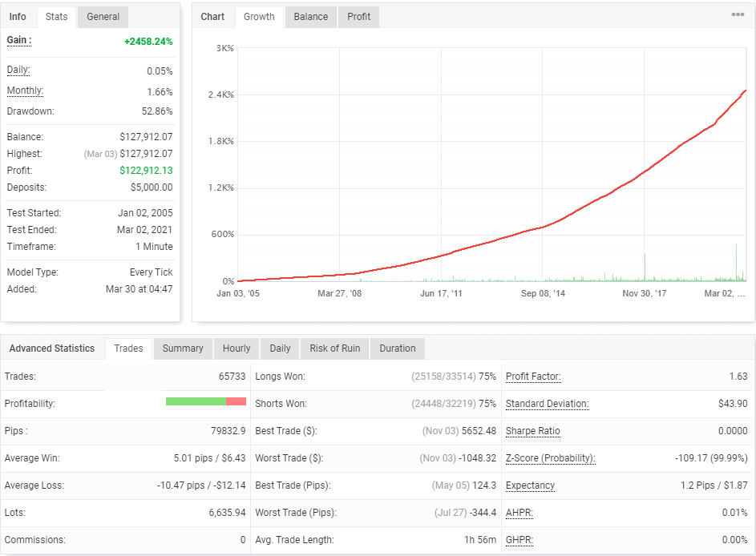Switch chart to Profit tab
Viewport: 756px width, 556px height.
(x=359, y=17)
